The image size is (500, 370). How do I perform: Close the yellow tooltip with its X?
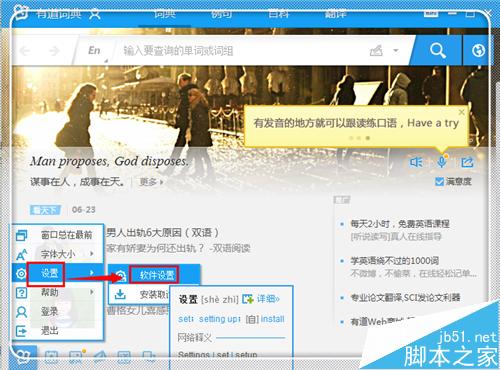click(461, 112)
